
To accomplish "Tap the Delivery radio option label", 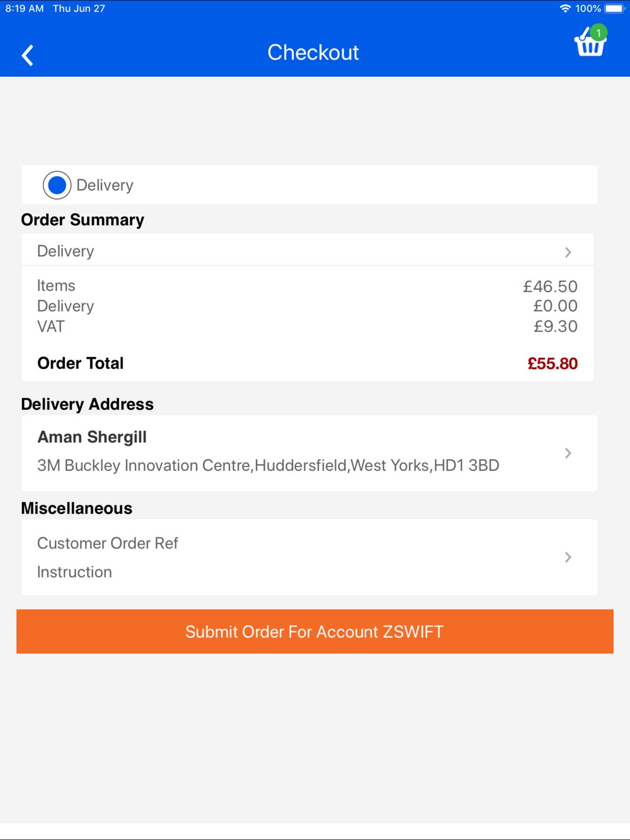I will pyautogui.click(x=105, y=185).
